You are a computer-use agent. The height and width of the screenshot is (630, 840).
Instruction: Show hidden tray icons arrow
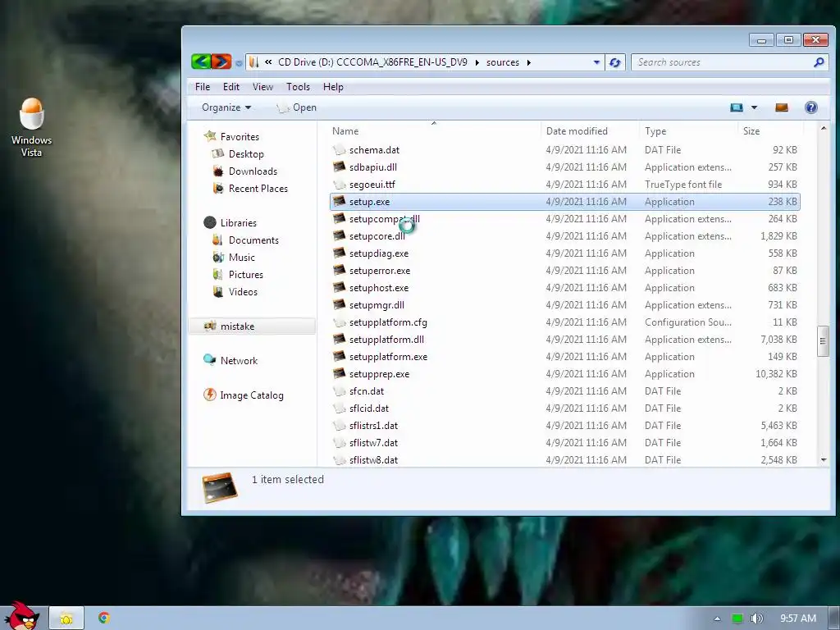click(x=717, y=619)
